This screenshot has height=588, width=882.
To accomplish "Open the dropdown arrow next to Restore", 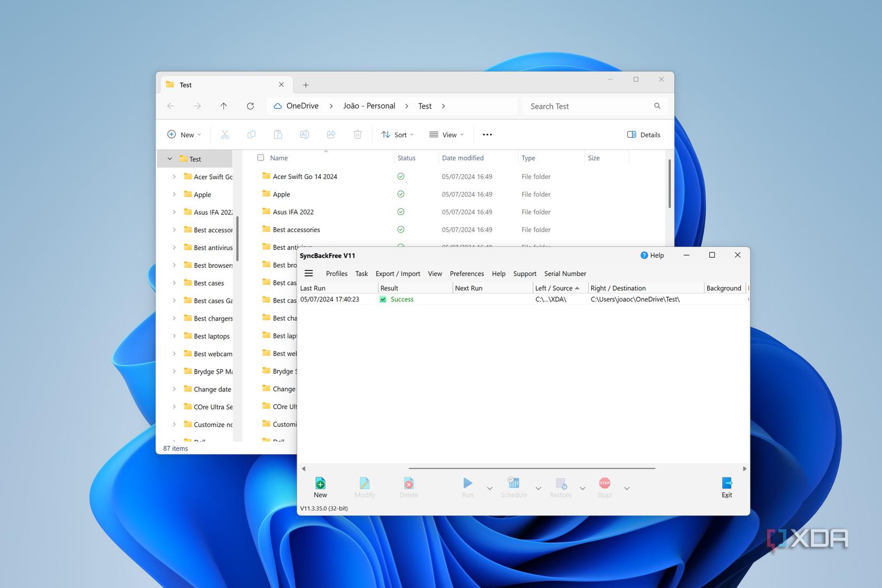I will click(x=583, y=488).
